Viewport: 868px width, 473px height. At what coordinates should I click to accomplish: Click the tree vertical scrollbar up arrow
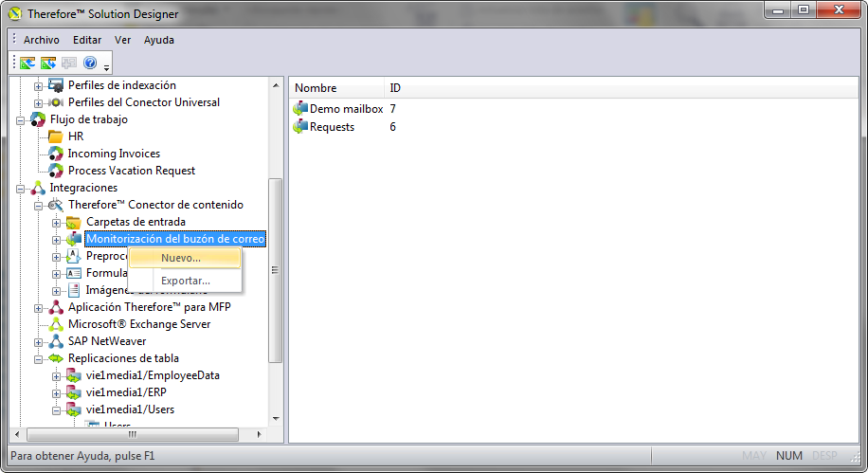(276, 85)
